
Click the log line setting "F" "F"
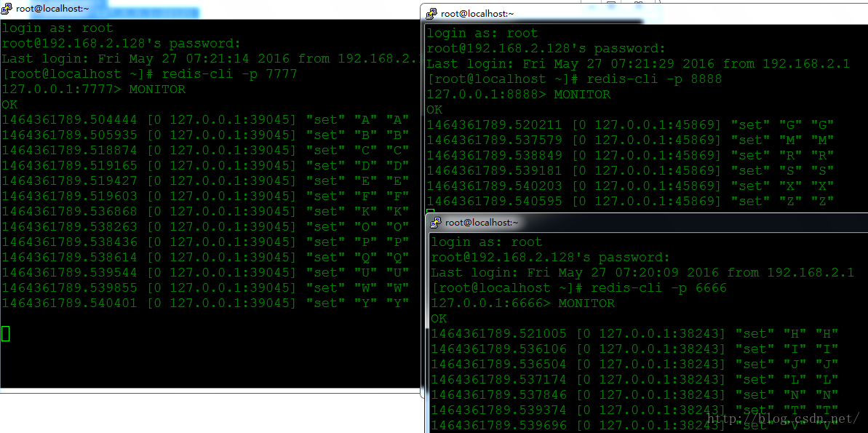205,196
